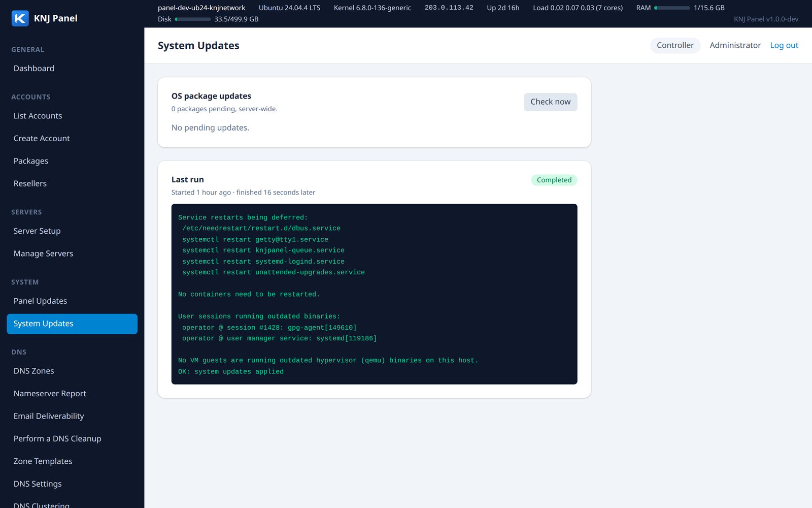
Task: Click the KNJ Panel logo icon
Action: point(20,18)
